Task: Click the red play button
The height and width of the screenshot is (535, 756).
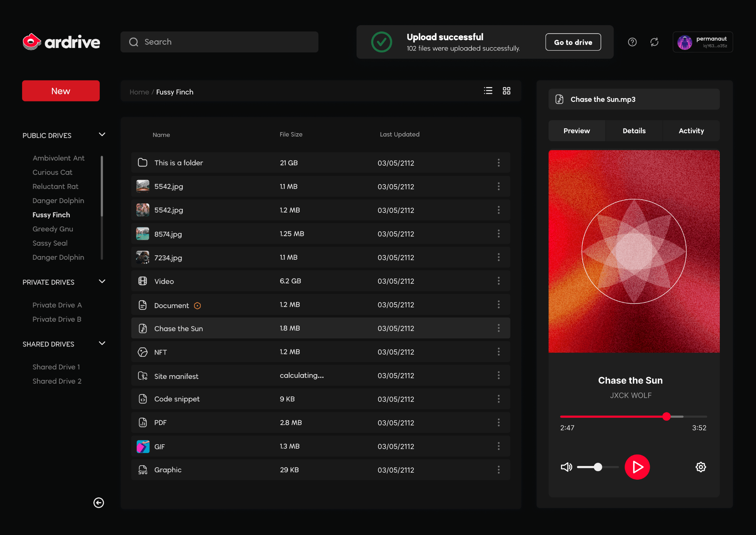Action: coord(637,467)
